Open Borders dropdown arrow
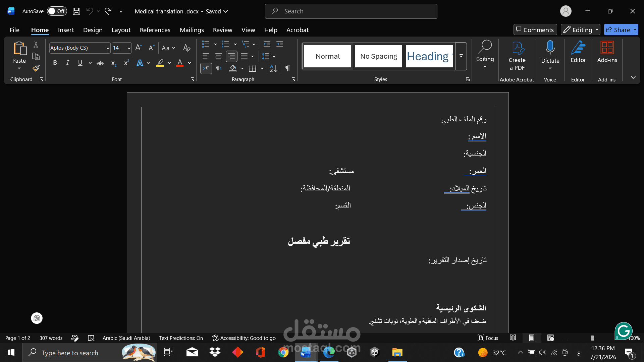Viewport: 644px width, 362px height. [x=262, y=68]
